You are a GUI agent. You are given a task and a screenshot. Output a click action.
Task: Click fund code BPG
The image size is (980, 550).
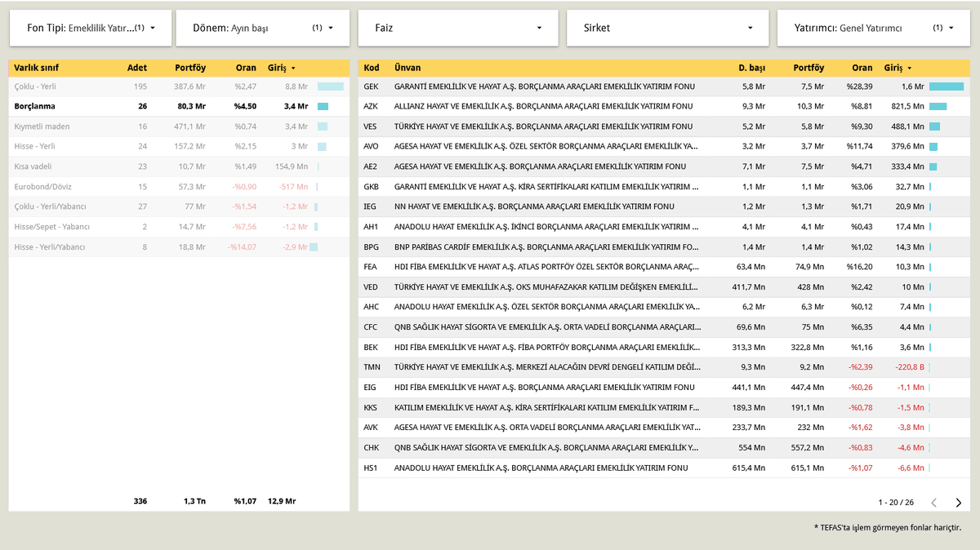pos(372,246)
